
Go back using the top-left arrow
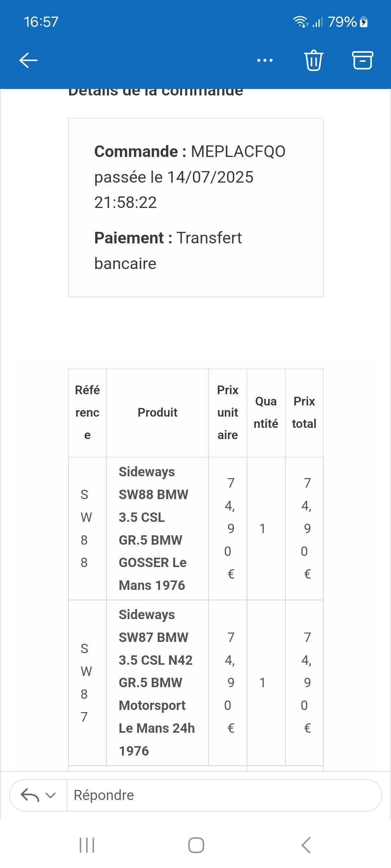point(29,60)
